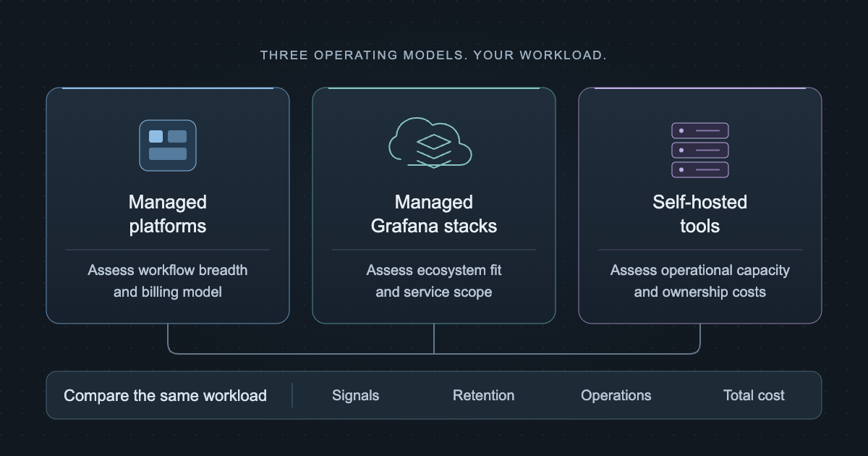This screenshot has width=868, height=456.
Task: Select the Managed Grafana stacks heading
Action: pos(434,214)
